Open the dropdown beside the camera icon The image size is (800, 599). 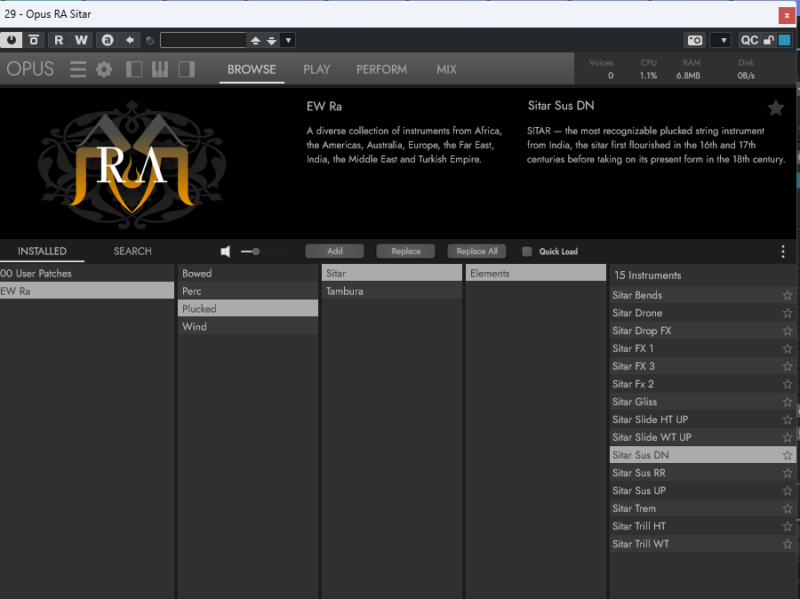point(720,40)
